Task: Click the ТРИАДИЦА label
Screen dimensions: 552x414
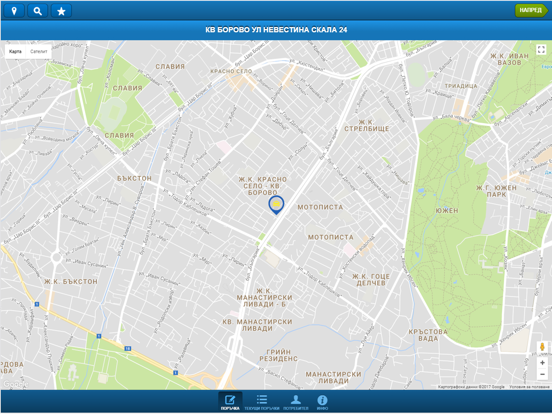Action: point(461,86)
